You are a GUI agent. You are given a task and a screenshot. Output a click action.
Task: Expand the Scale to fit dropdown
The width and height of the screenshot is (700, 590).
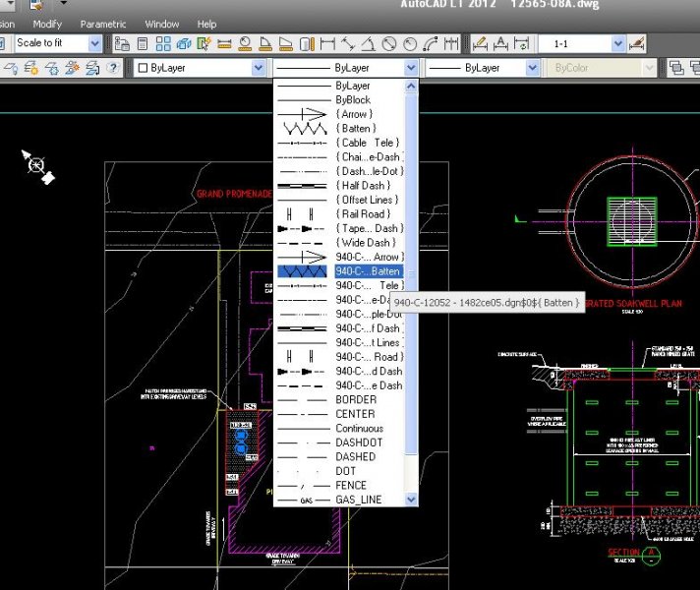pyautogui.click(x=95, y=43)
